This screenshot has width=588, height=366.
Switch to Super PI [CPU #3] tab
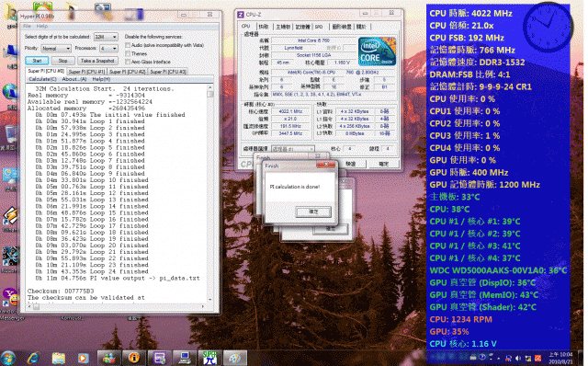[x=167, y=72]
